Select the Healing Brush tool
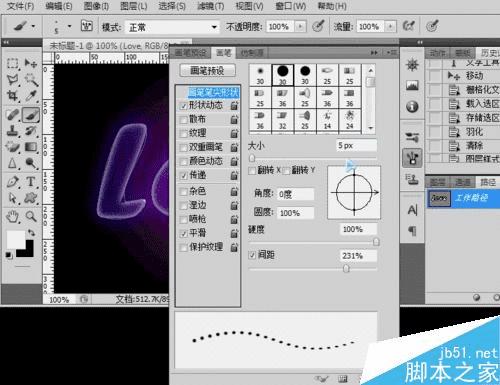The image size is (500, 385). coord(13,115)
